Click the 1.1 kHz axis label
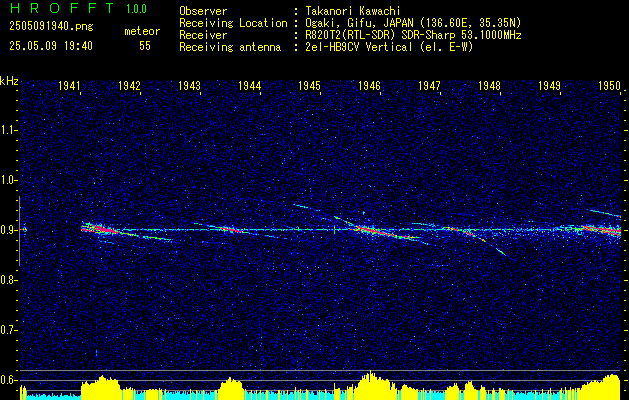The height and width of the screenshot is (400, 629). (7, 130)
